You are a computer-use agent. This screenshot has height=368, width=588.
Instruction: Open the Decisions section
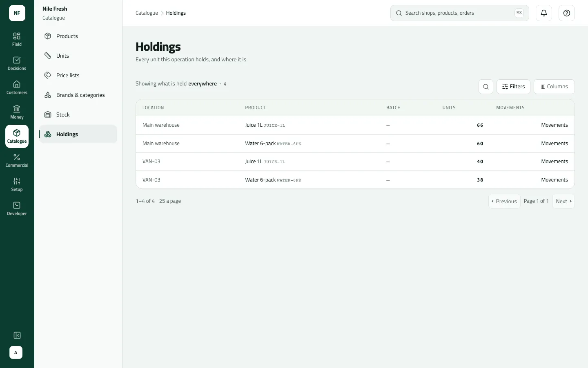pos(17,63)
